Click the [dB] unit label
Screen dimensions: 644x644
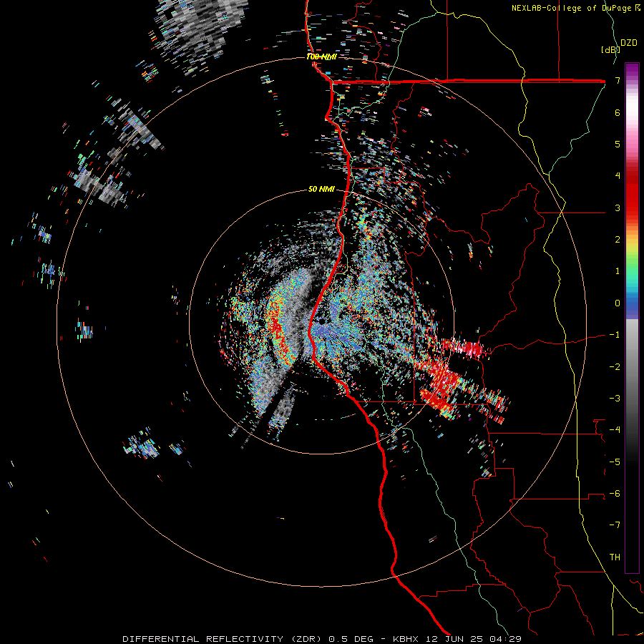[610, 50]
